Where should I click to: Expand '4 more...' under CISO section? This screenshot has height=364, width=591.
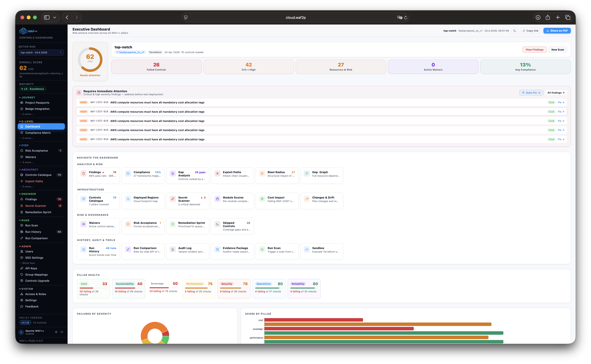click(26, 162)
